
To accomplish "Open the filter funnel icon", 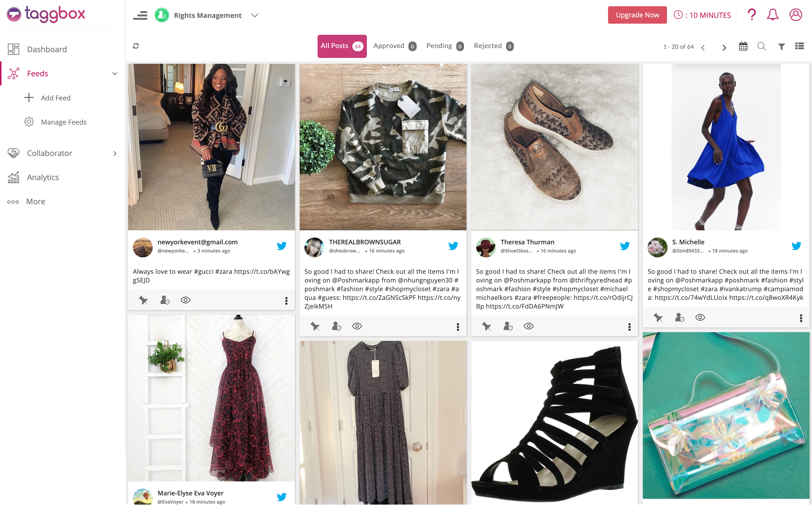I will click(781, 47).
